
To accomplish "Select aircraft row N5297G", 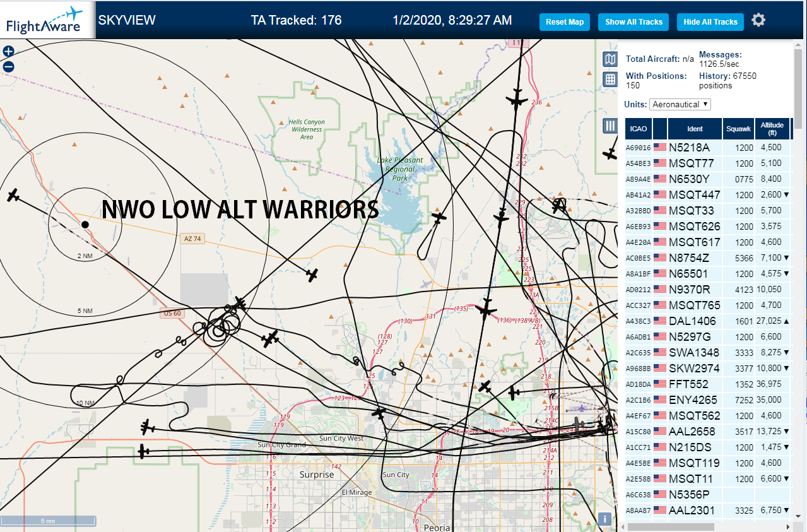I will [x=707, y=337].
